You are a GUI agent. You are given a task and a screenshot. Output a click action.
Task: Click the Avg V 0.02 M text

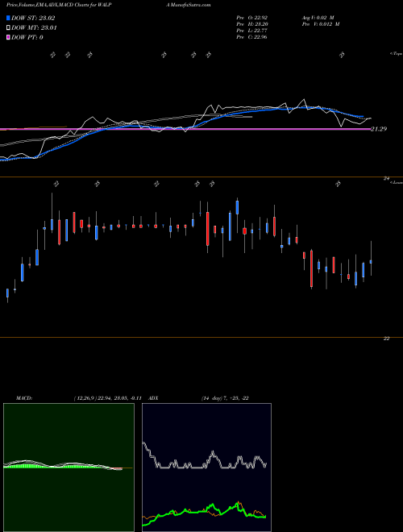click(318, 18)
